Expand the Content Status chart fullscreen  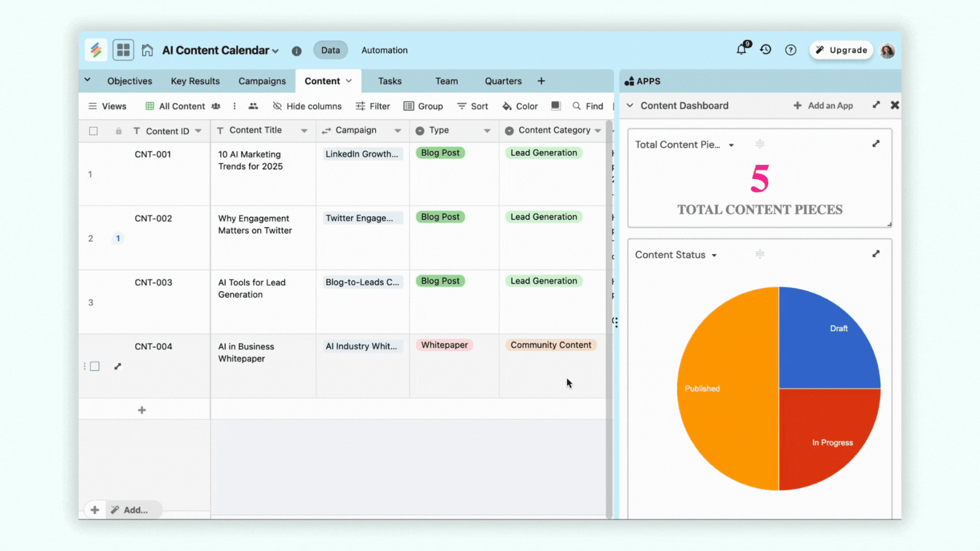point(876,254)
